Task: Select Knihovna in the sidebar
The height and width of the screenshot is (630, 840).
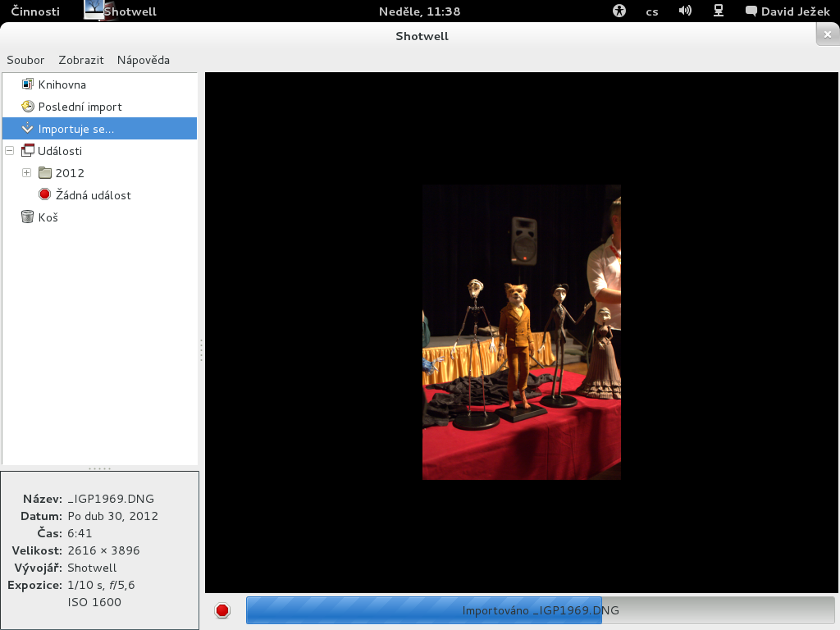Action: (99, 84)
